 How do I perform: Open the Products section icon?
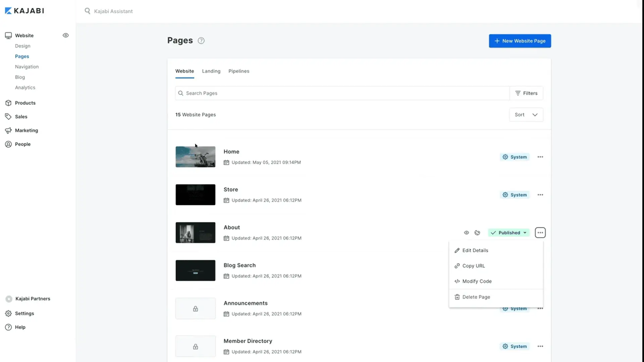(8, 103)
